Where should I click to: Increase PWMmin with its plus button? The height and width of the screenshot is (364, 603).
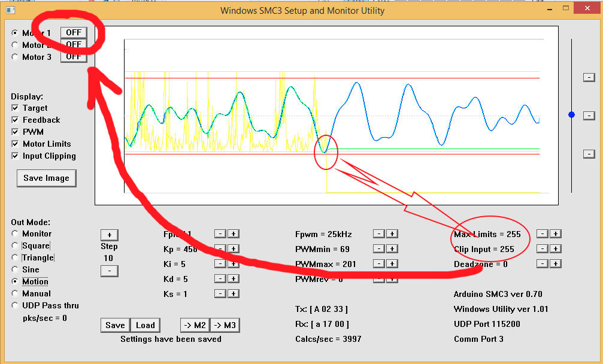[x=392, y=248]
